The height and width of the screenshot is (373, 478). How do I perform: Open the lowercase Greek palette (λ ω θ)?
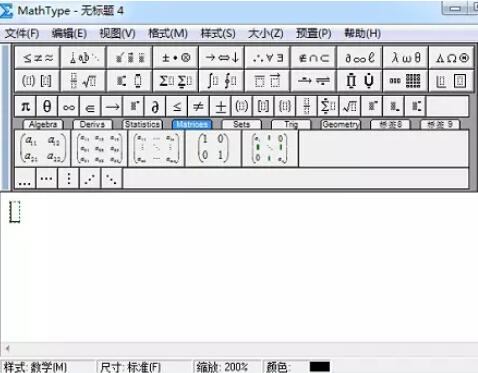(405, 58)
